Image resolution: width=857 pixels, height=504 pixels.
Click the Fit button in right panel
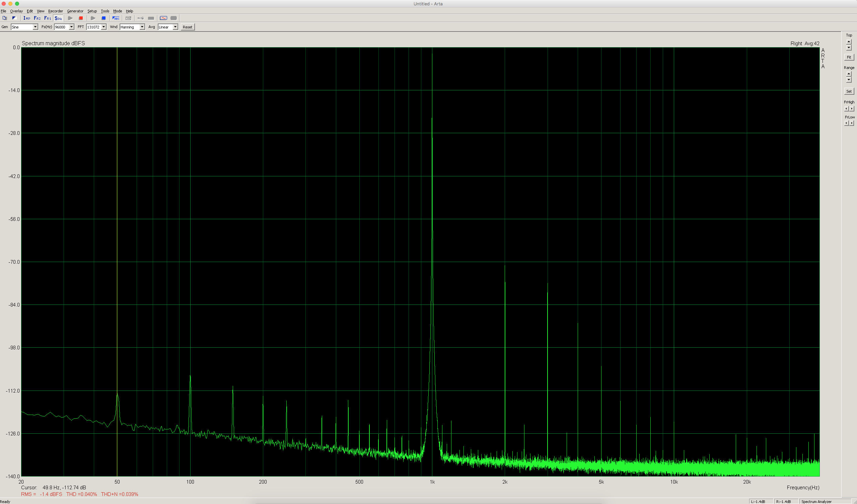[x=849, y=58]
